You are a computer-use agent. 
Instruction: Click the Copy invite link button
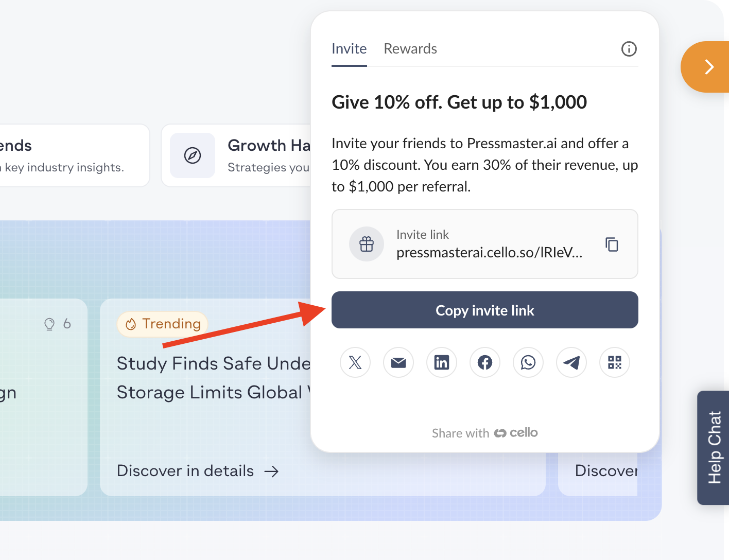click(485, 310)
